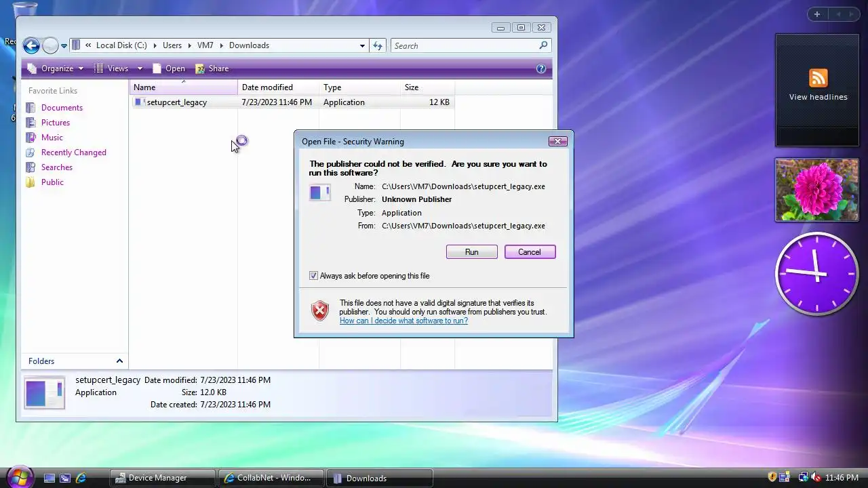This screenshot has width=868, height=488.
Task: Open Pictures in Favorite Links
Action: pyautogui.click(x=56, y=123)
